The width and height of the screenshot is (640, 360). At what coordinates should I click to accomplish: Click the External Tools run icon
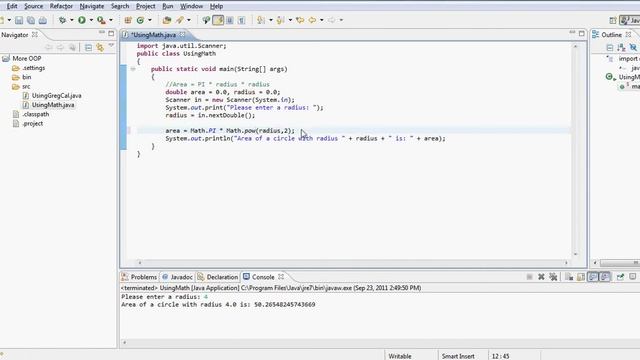coord(101,20)
